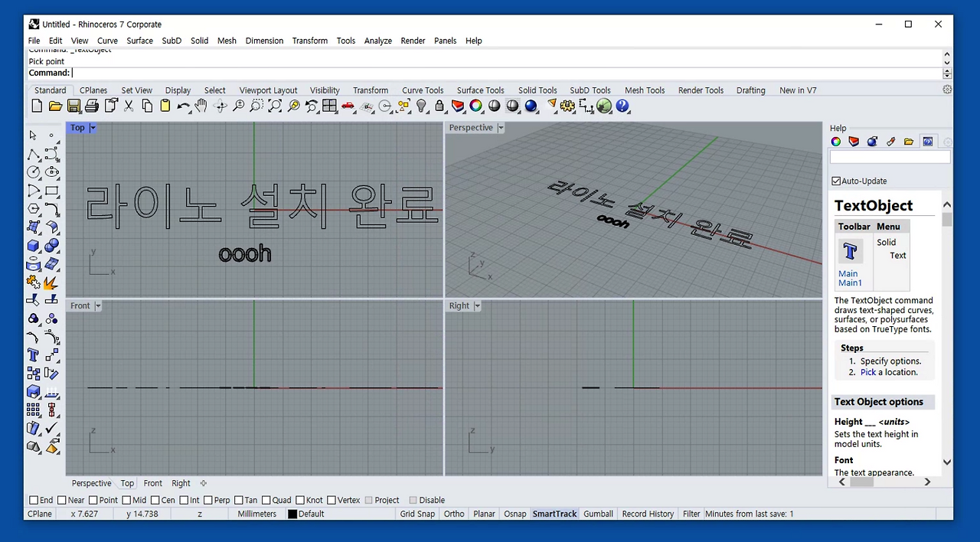Click the Lock padlock icon
980x542 pixels.
click(x=439, y=106)
